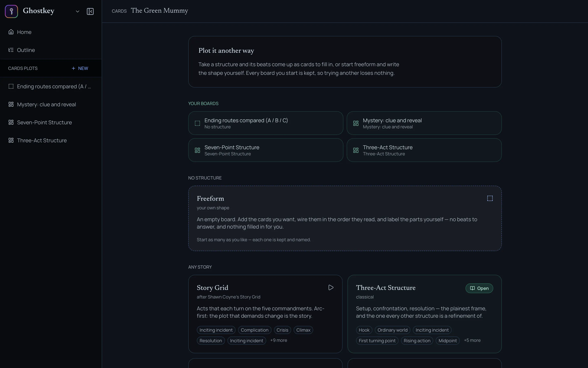588x368 pixels.
Task: Open the Three-Act Structure board card
Action: tap(424, 150)
